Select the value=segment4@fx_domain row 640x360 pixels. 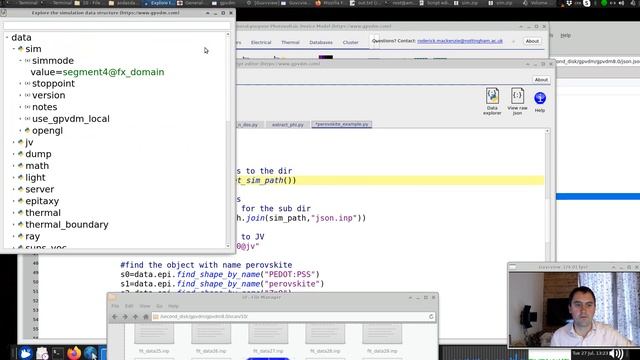(x=98, y=72)
